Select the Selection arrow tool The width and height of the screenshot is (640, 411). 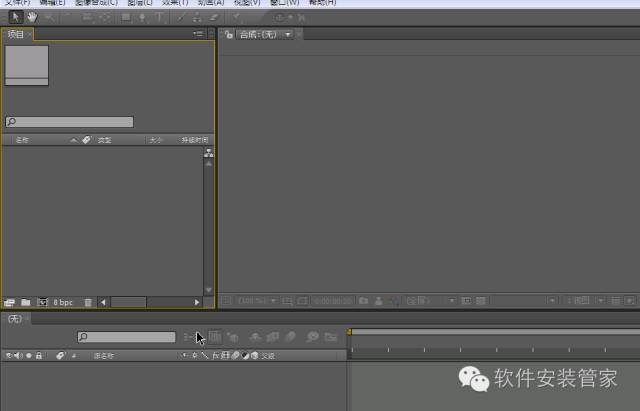(x=16, y=17)
